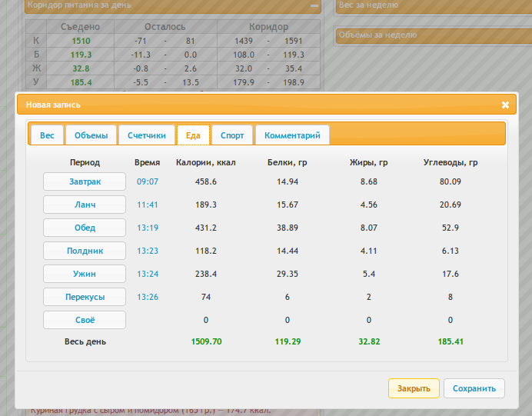Click the Съедено column header

81,27
